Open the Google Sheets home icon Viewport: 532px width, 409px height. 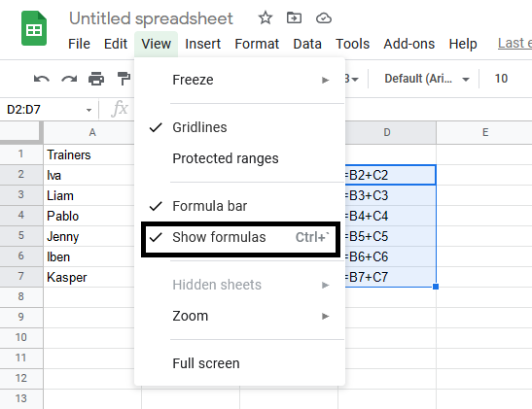[x=34, y=28]
